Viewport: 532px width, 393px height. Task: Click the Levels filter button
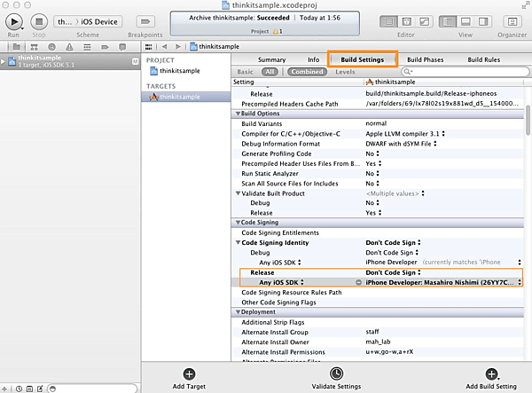click(x=345, y=71)
